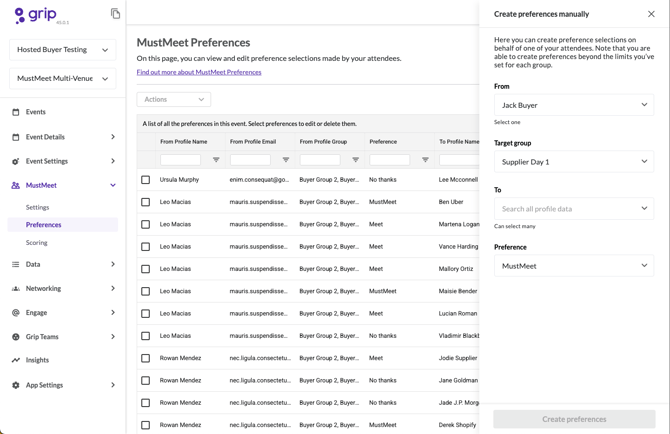Click the Events calendar icon in sidebar
This screenshot has height=434, width=670.
point(16,112)
